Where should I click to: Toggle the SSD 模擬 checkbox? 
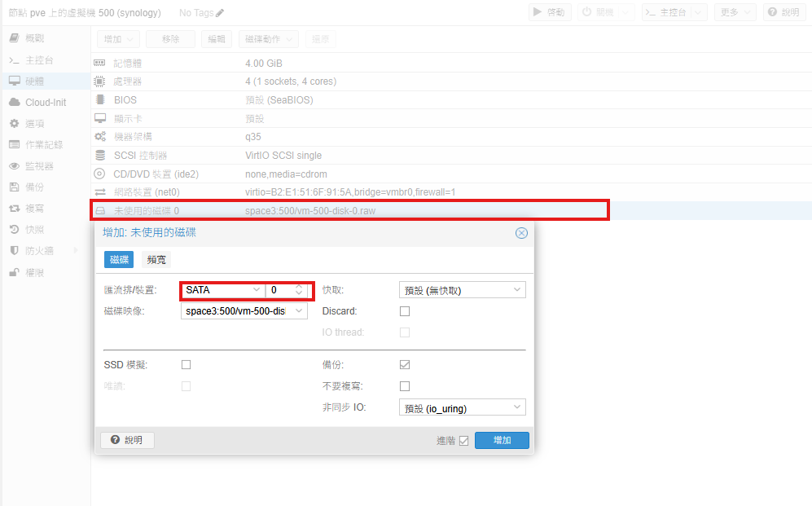pyautogui.click(x=187, y=365)
